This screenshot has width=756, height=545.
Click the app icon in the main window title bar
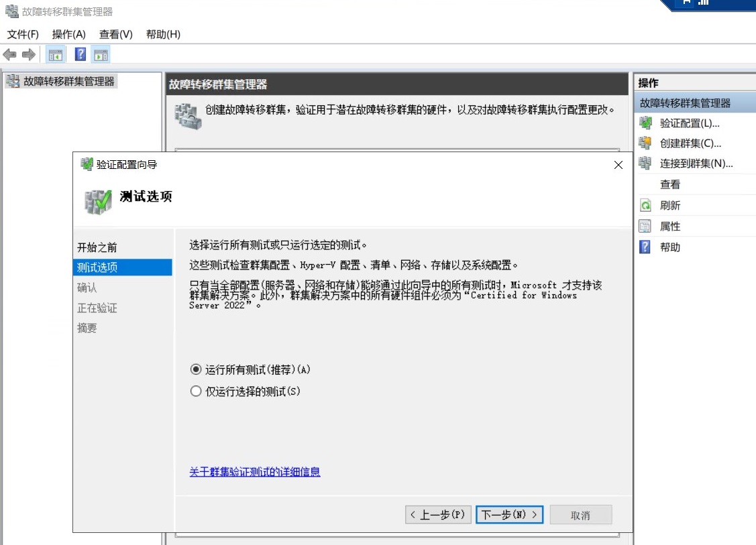11,11
